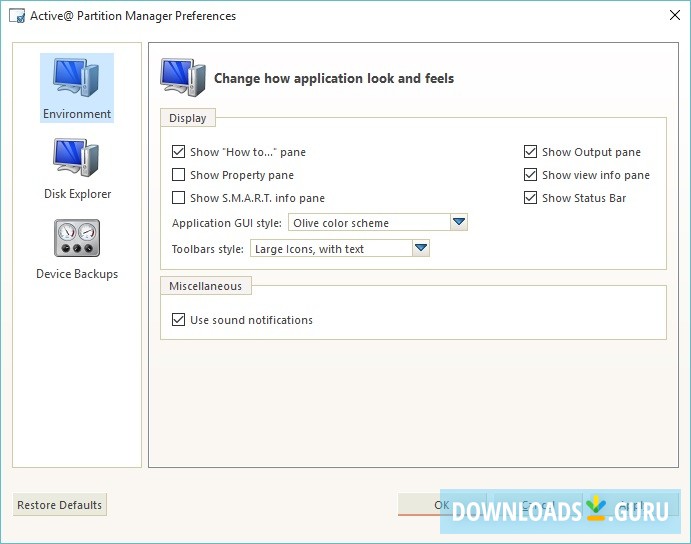Click the title bar application icon
691x544 pixels.
click(x=17, y=16)
